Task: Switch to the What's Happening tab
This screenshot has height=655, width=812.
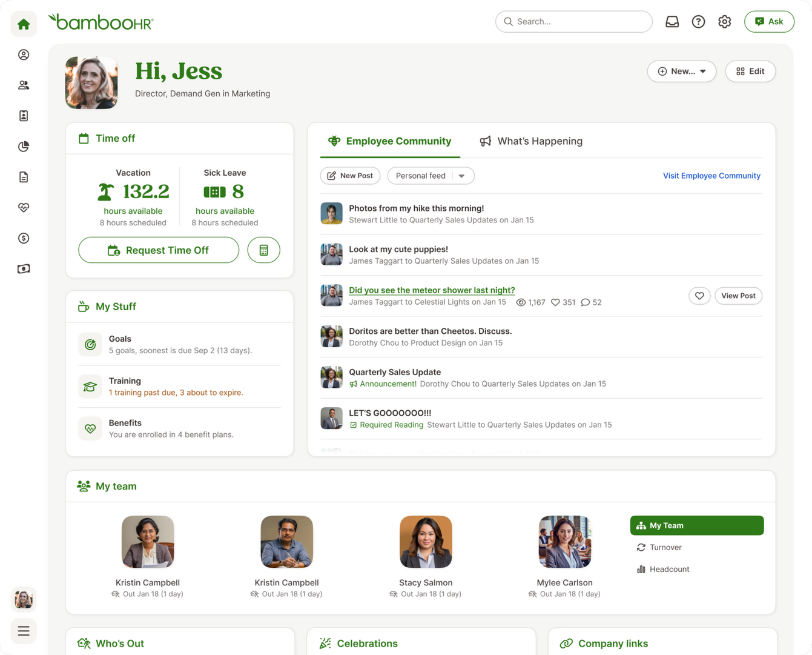Action: [531, 141]
